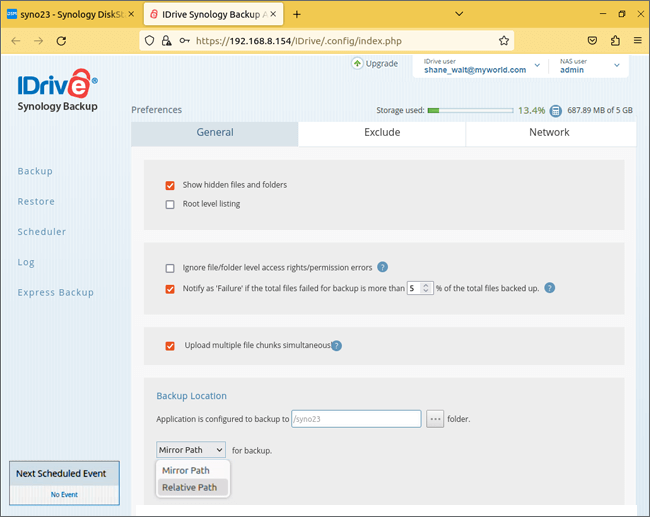Screen dimensions: 650x517
Task: Browse backup folder with the ellipsis button
Action: pos(435,419)
